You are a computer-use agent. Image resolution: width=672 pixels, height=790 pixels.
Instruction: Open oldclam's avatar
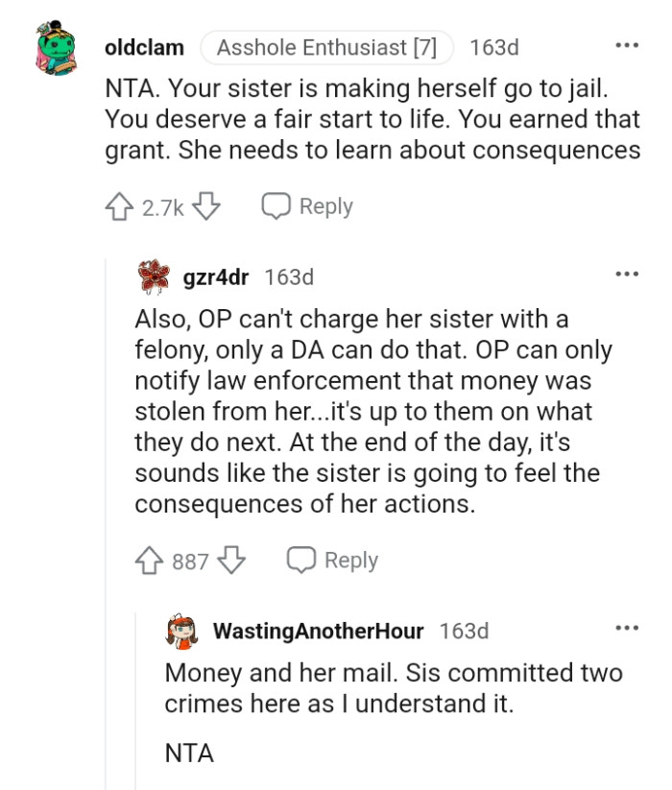point(56,45)
